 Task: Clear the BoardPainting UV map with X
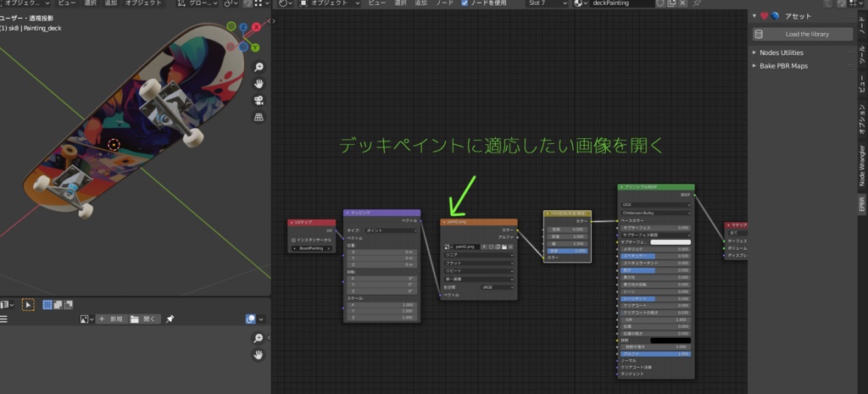(329, 248)
